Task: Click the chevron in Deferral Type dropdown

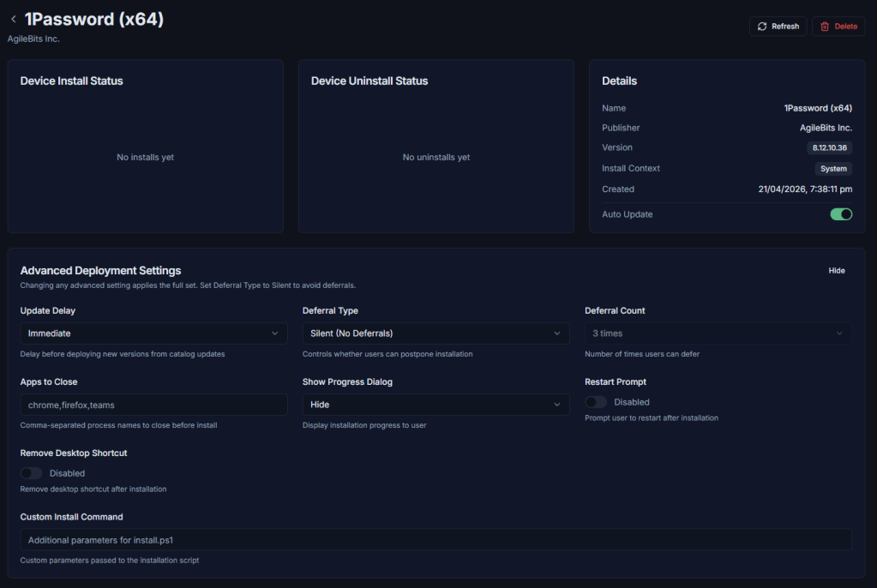Action: point(557,333)
